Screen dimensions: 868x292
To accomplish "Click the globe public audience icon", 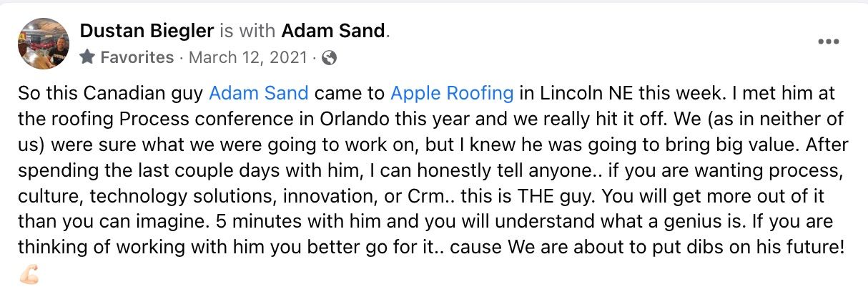I will [330, 57].
